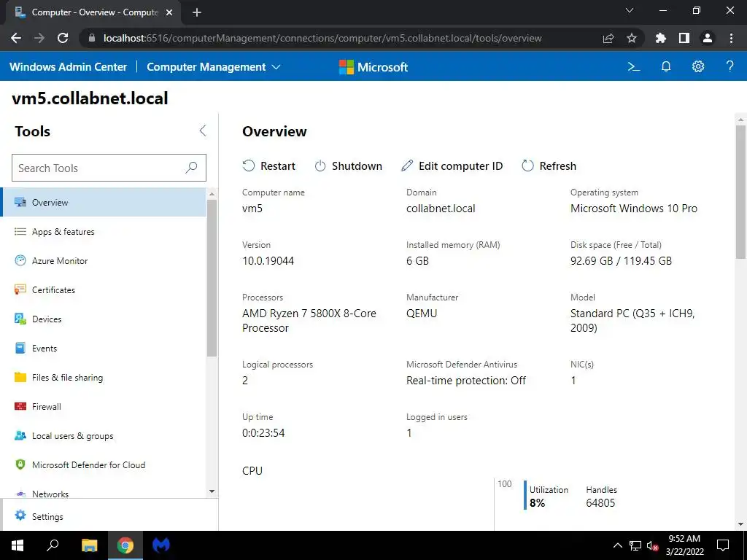
Task: Open Networks tool
Action: [104, 492]
